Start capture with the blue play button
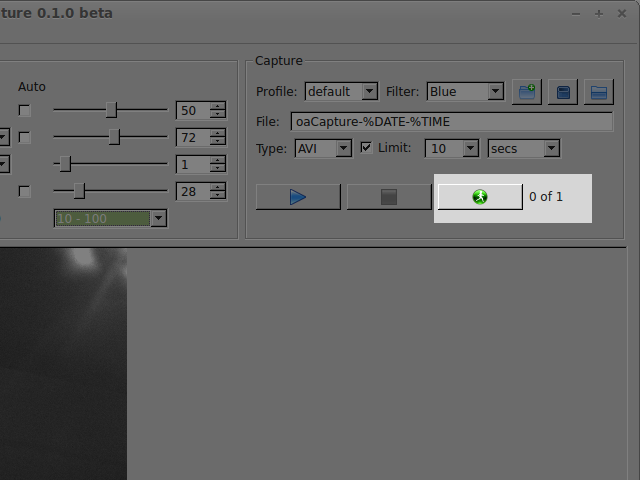 click(298, 197)
